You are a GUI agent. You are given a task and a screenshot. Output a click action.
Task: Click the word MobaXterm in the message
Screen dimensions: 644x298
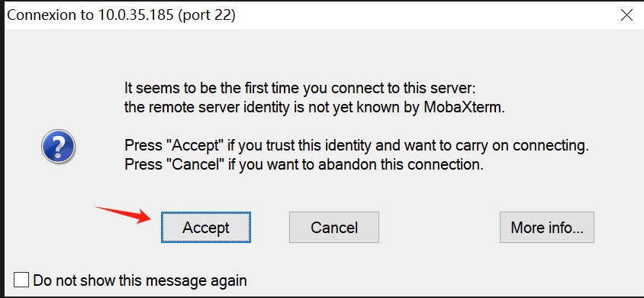[464, 108]
